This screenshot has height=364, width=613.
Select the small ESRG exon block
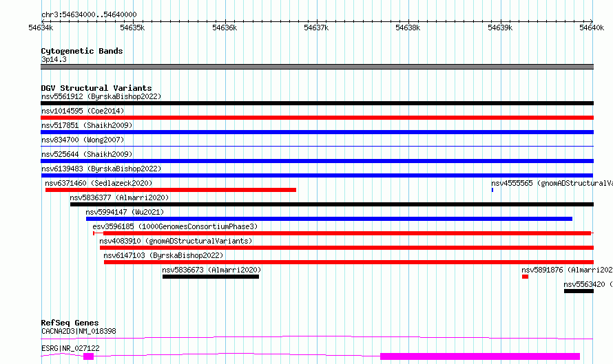pos(88,356)
